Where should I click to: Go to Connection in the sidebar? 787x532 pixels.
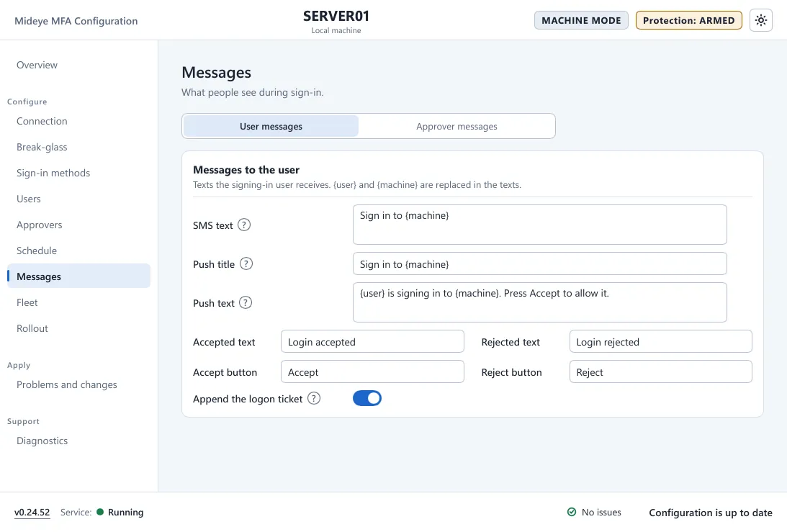coord(78,121)
